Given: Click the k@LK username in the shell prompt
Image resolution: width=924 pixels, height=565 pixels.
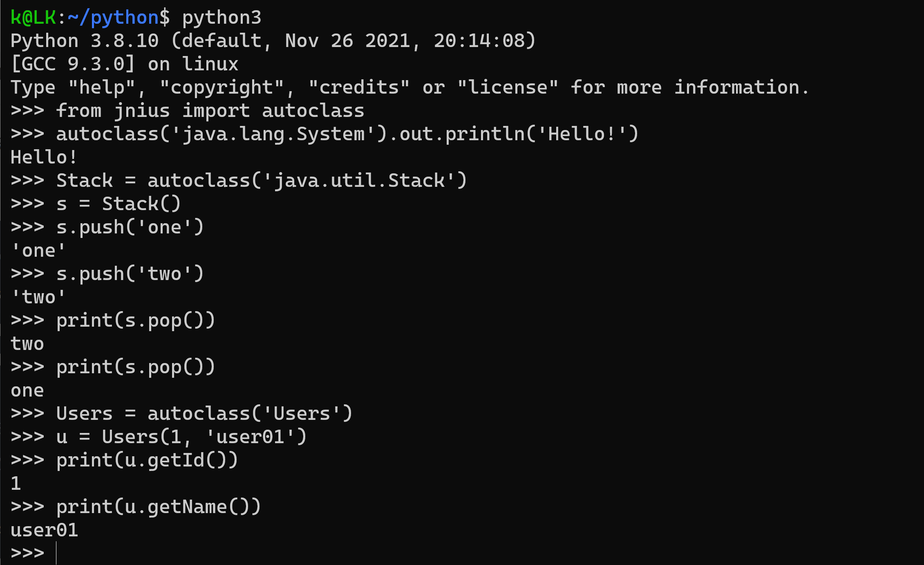Looking at the screenshot, I should click(x=33, y=18).
